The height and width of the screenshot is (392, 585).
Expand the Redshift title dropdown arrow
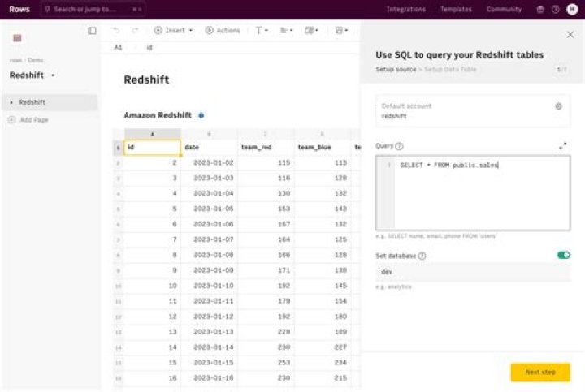(x=53, y=75)
